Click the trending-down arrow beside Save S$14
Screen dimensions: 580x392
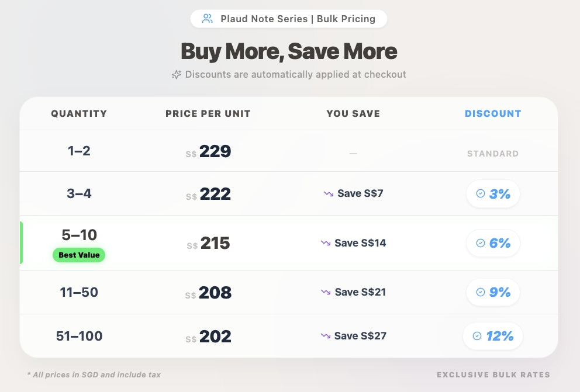(326, 243)
